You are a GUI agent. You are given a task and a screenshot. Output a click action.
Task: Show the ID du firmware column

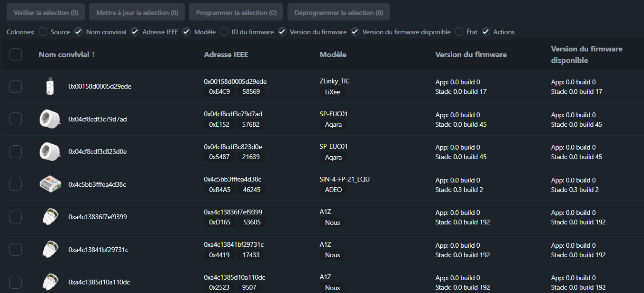(x=224, y=32)
